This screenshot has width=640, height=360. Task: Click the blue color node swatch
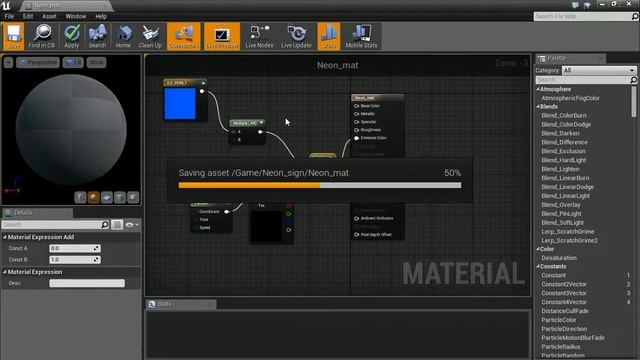coord(180,104)
